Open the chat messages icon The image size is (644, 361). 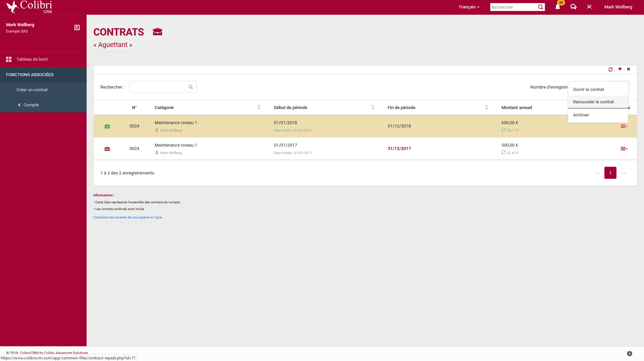pos(573,7)
